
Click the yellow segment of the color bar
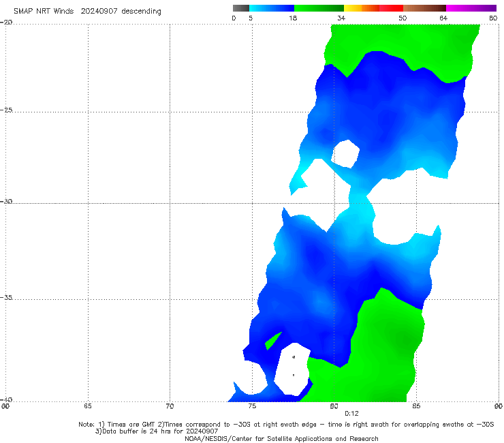point(353,8)
